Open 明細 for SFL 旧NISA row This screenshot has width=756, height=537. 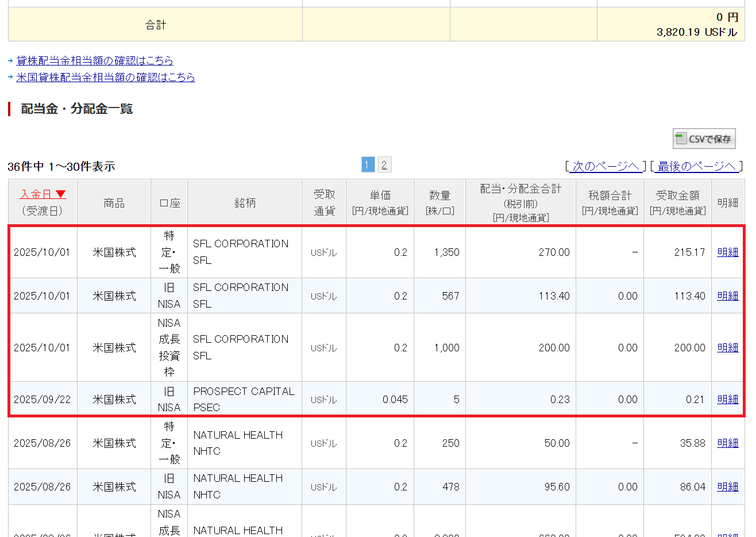click(727, 296)
